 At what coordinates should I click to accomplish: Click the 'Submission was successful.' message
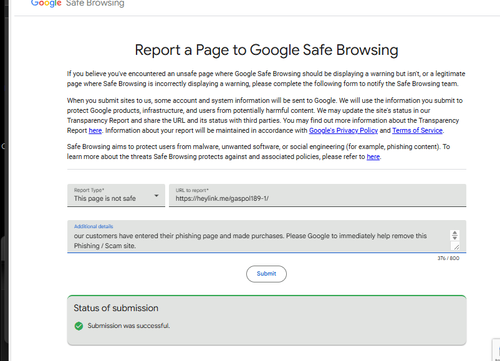coord(129,326)
